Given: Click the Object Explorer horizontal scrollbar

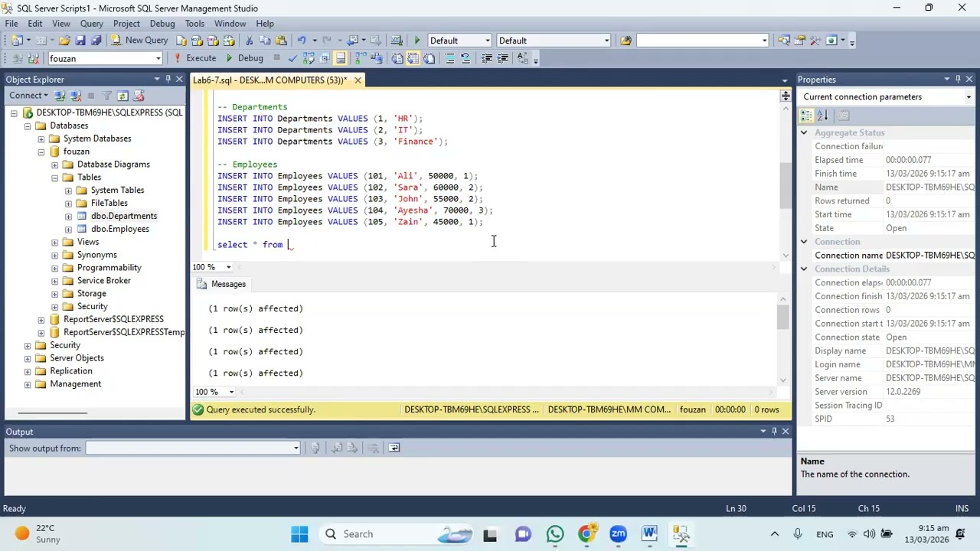Looking at the screenshot, I should [x=53, y=413].
